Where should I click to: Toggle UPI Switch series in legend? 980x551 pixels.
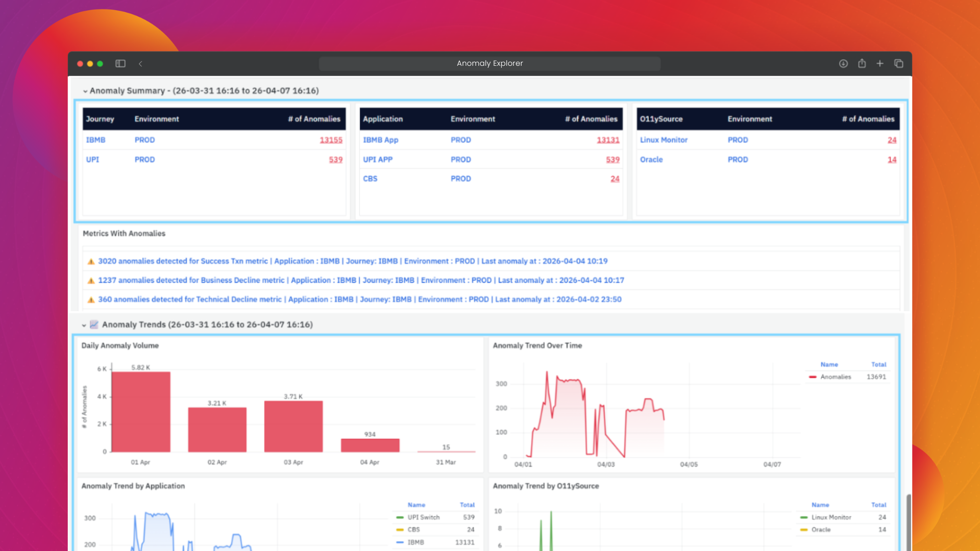(423, 517)
